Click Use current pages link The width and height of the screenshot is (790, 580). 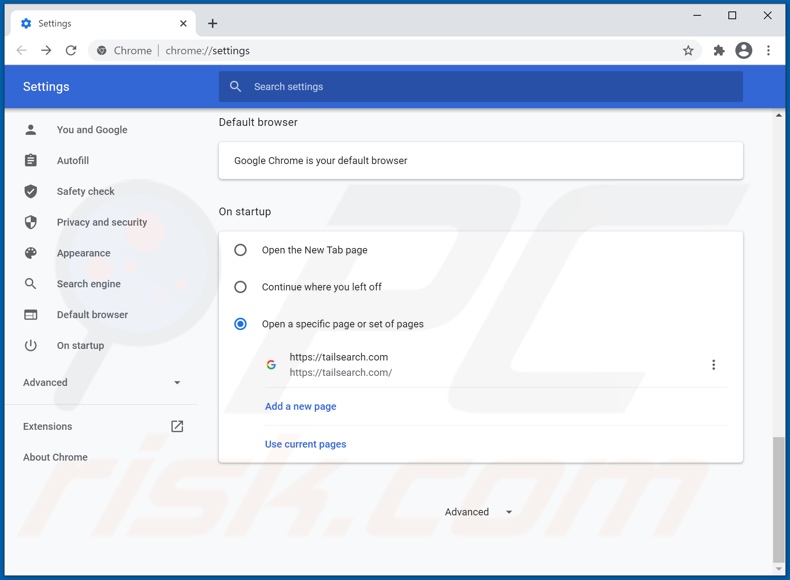(x=306, y=444)
